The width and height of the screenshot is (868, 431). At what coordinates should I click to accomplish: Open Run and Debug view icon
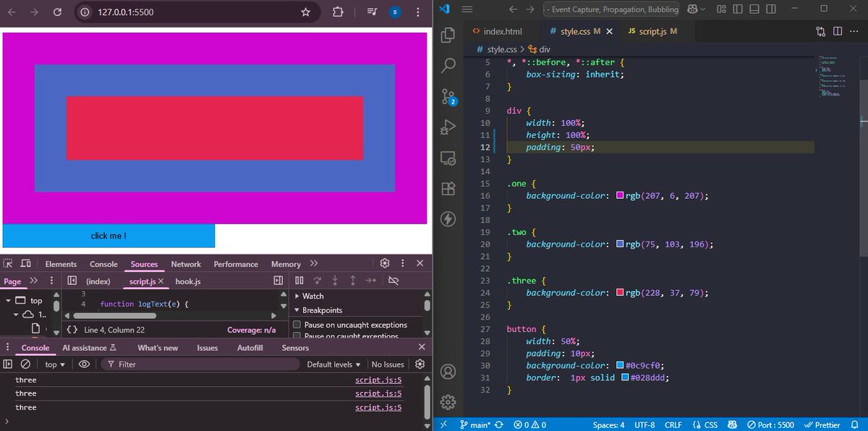tap(448, 127)
